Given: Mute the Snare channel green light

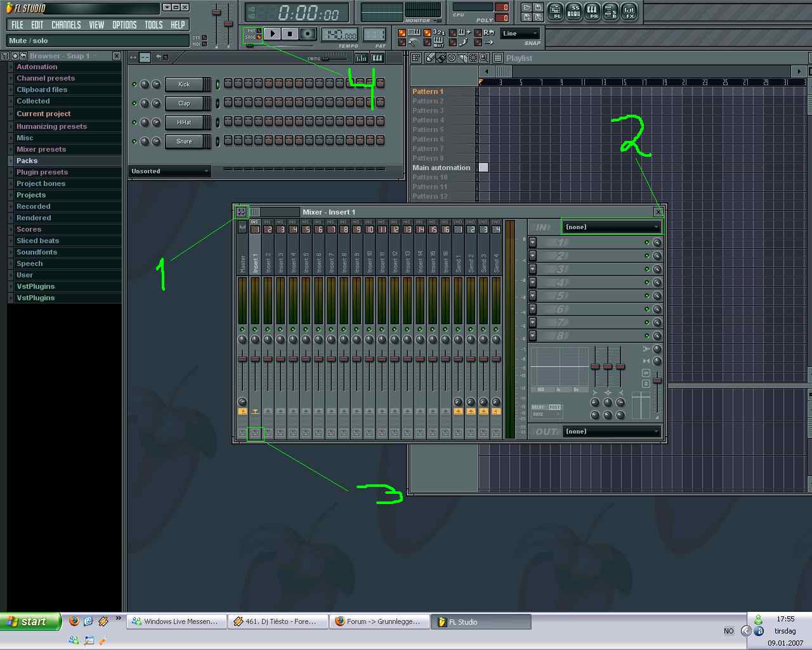Looking at the screenshot, I should click(x=134, y=141).
